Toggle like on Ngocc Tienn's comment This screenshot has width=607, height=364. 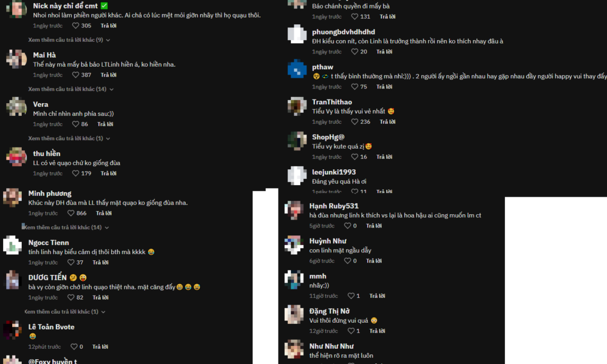pyautogui.click(x=71, y=262)
